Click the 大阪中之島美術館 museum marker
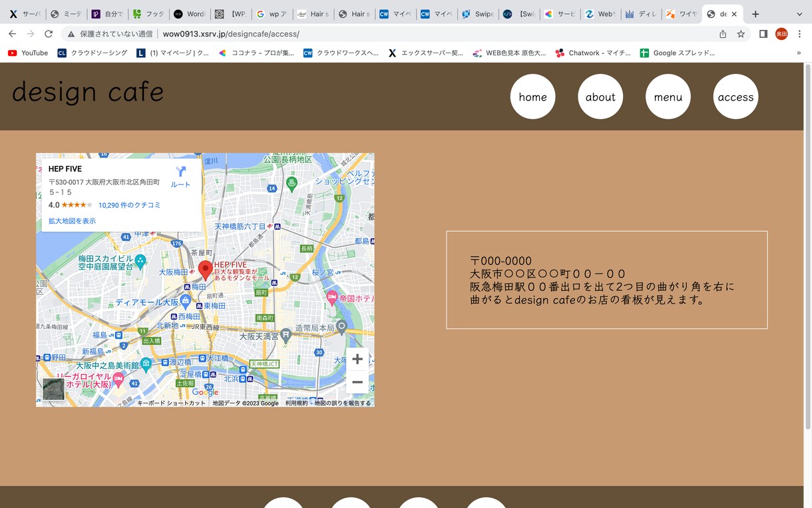 point(146,364)
